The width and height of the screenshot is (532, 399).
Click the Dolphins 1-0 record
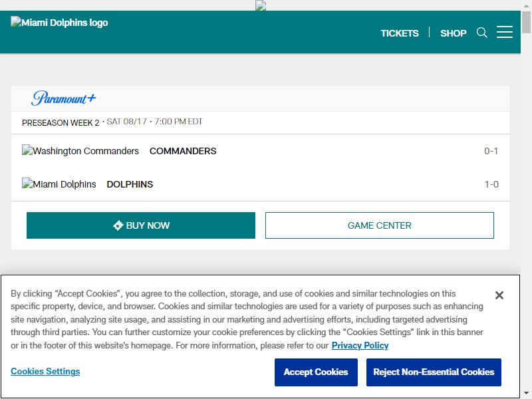point(491,184)
